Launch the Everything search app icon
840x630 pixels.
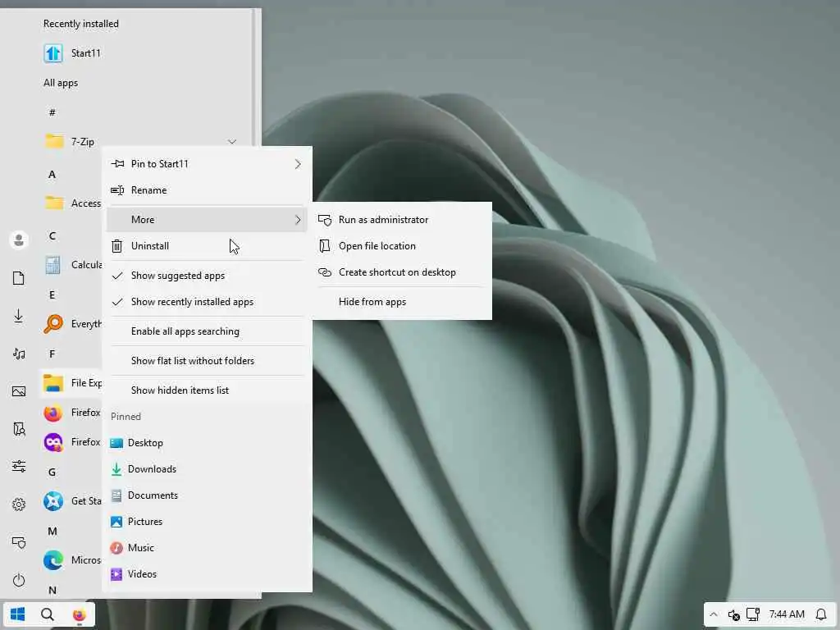pos(53,323)
